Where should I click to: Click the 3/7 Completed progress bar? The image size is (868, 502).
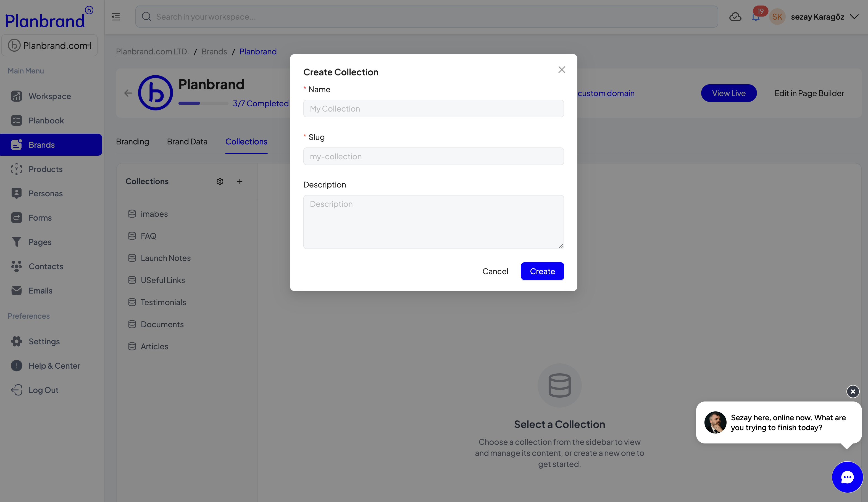[203, 103]
